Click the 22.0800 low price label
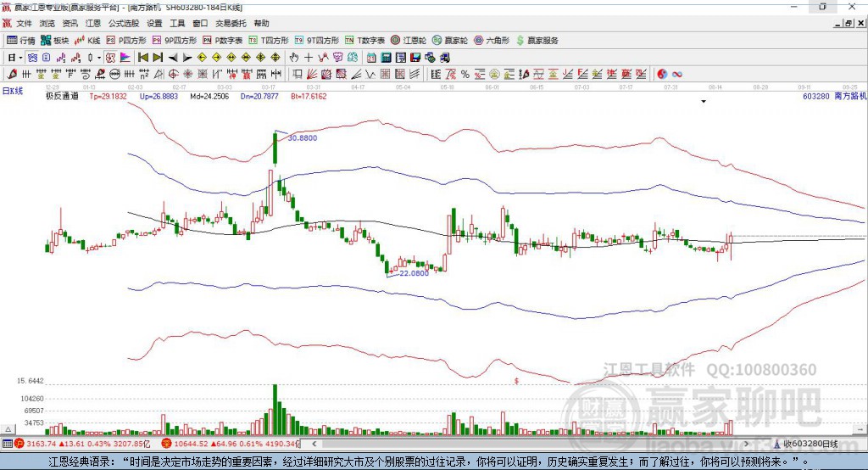 click(414, 273)
